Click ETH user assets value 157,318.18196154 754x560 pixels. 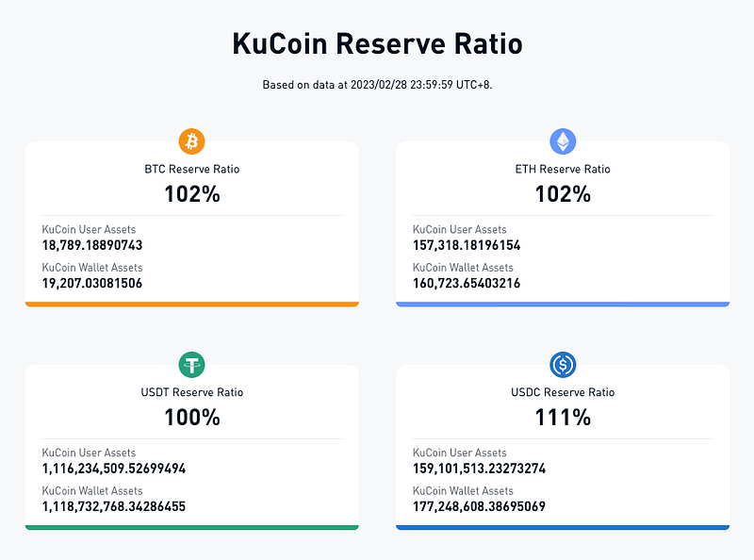pos(467,245)
